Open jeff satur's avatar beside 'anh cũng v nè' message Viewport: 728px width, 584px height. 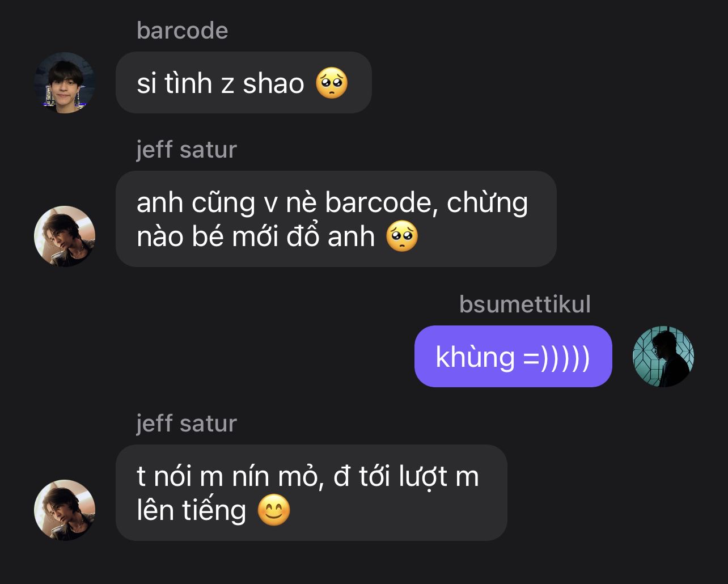click(65, 236)
